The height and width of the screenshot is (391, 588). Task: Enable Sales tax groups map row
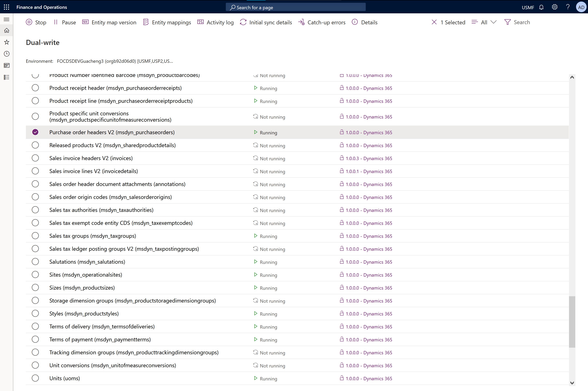[35, 236]
